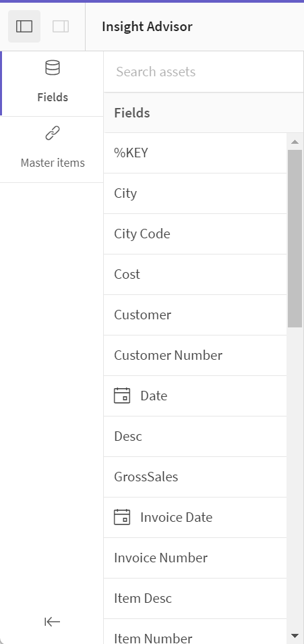Select the Invoice Number field

[195, 558]
